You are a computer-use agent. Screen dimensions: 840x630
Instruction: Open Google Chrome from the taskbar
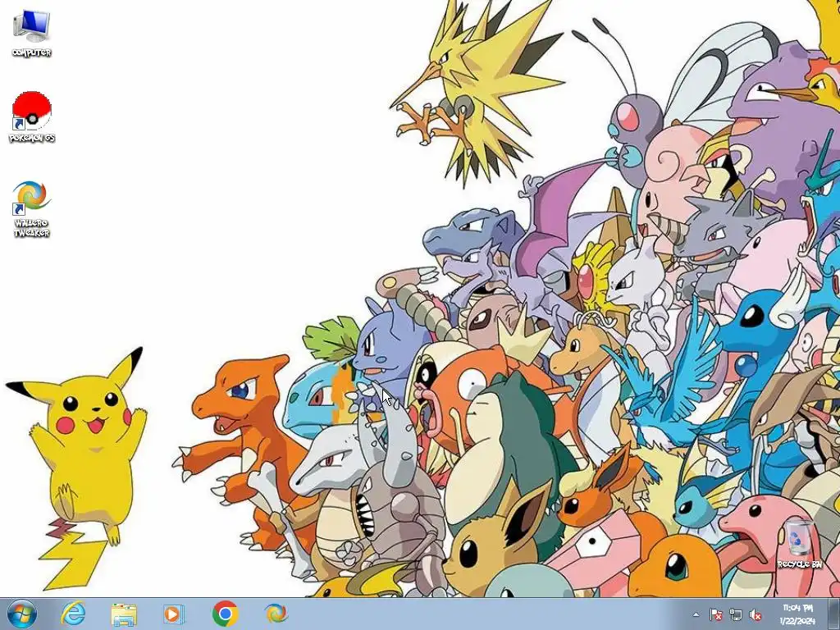[x=225, y=614]
